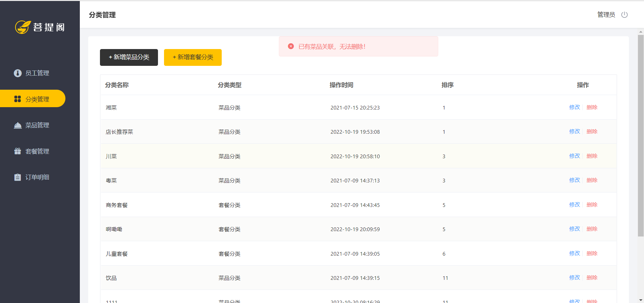Select the 饮品 name cell
This screenshot has width=644, height=303.
pyautogui.click(x=111, y=278)
